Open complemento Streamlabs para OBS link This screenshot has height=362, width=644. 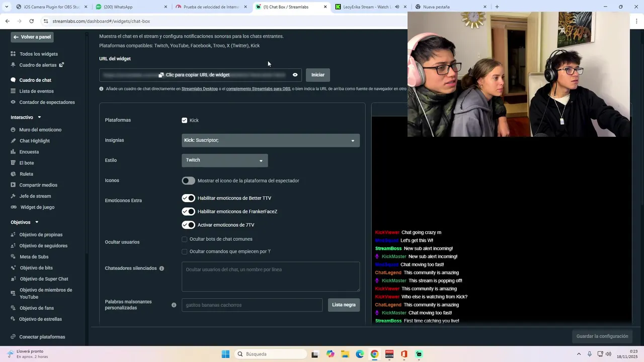tap(258, 89)
